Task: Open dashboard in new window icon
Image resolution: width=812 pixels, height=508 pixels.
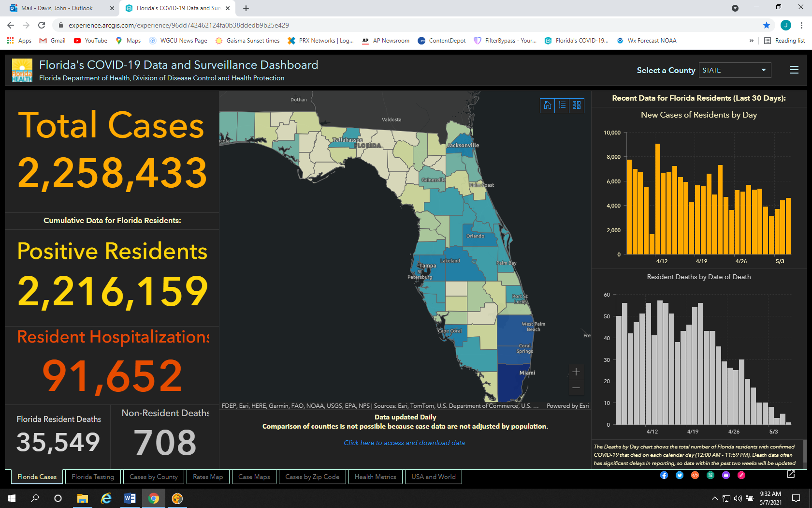Action: click(x=791, y=474)
